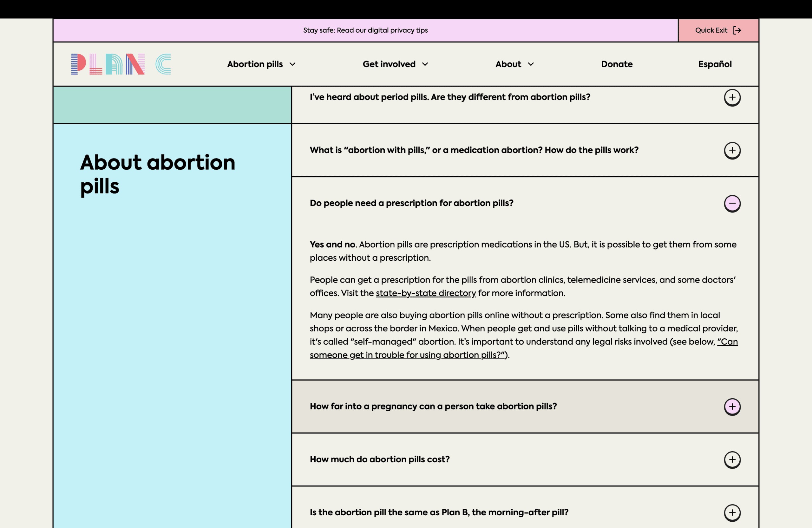Toggle 'How far into a pregnancy' question
The image size is (812, 528).
pos(525,407)
